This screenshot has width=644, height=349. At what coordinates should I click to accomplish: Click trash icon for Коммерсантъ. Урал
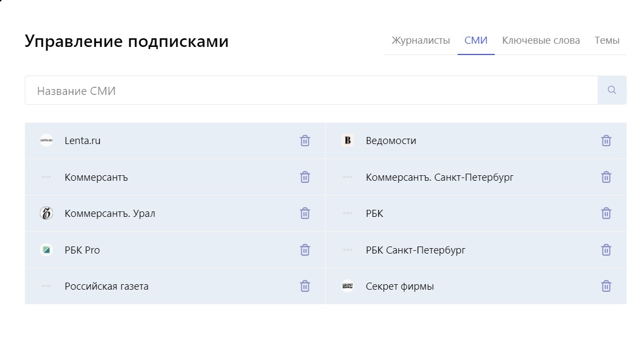point(305,214)
